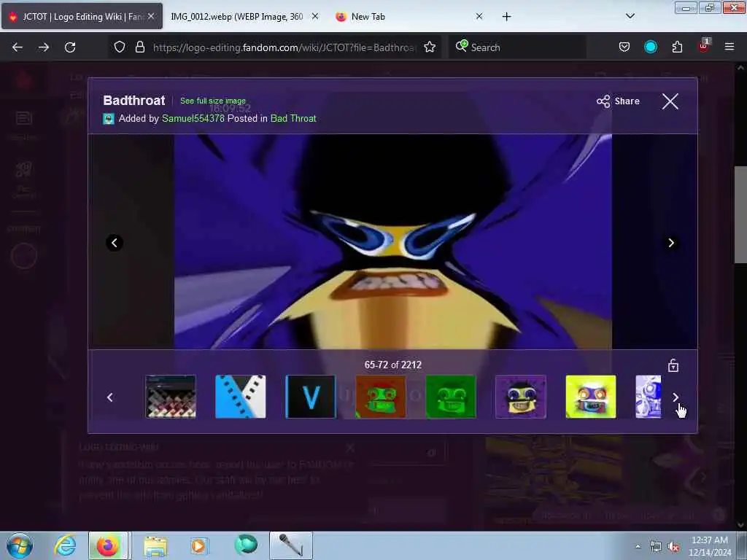
Task: Open the network tray icon
Action: pyautogui.click(x=656, y=546)
